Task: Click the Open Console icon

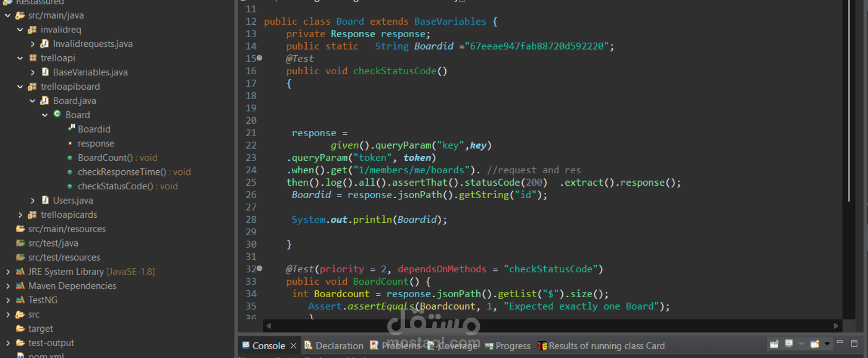Action: (815, 344)
